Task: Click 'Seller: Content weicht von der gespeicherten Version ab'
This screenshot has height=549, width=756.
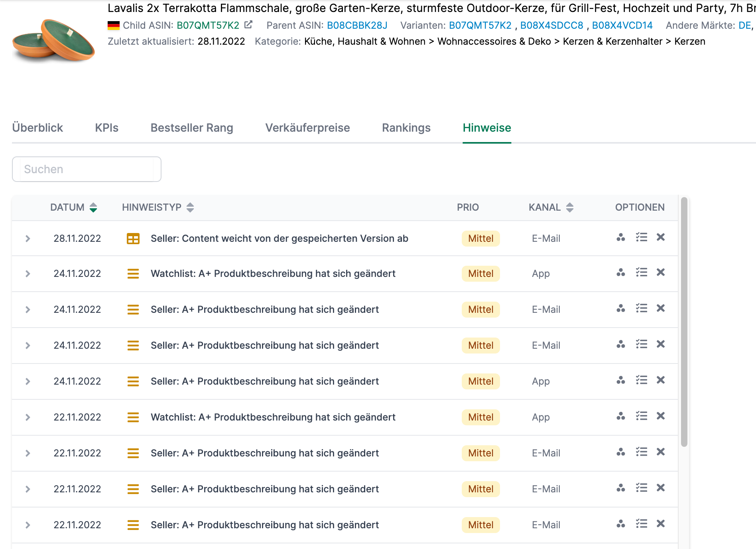Action: click(280, 239)
